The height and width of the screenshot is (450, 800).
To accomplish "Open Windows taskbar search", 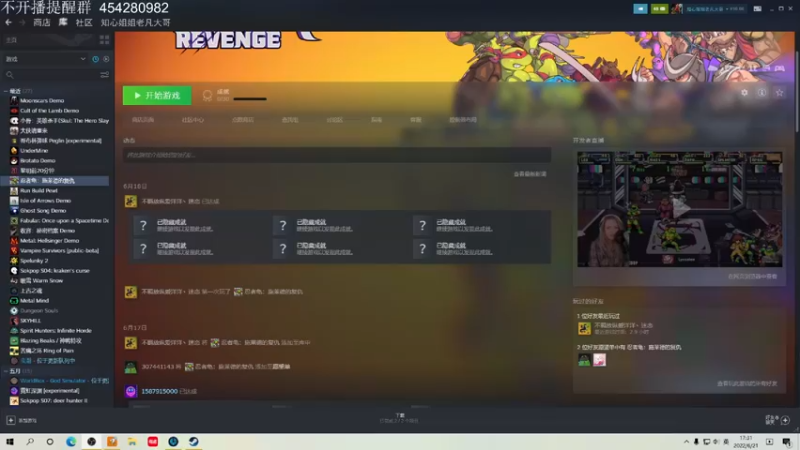I will tap(30, 442).
